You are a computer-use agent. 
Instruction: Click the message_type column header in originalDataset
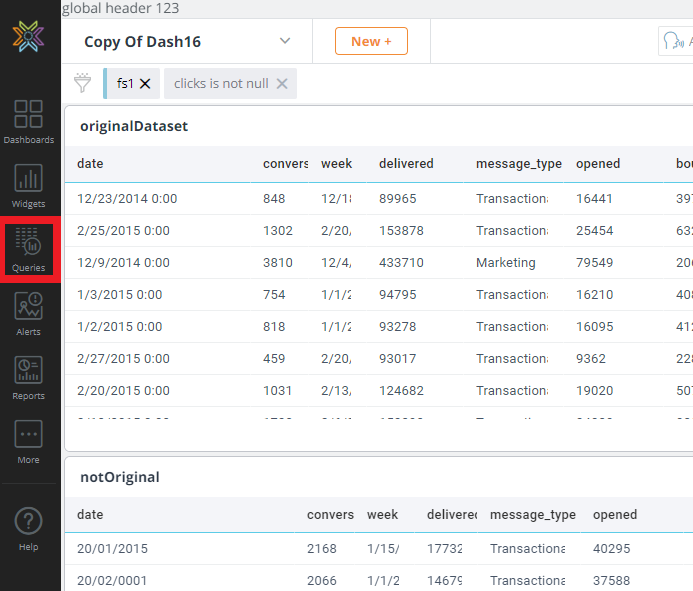(x=518, y=163)
